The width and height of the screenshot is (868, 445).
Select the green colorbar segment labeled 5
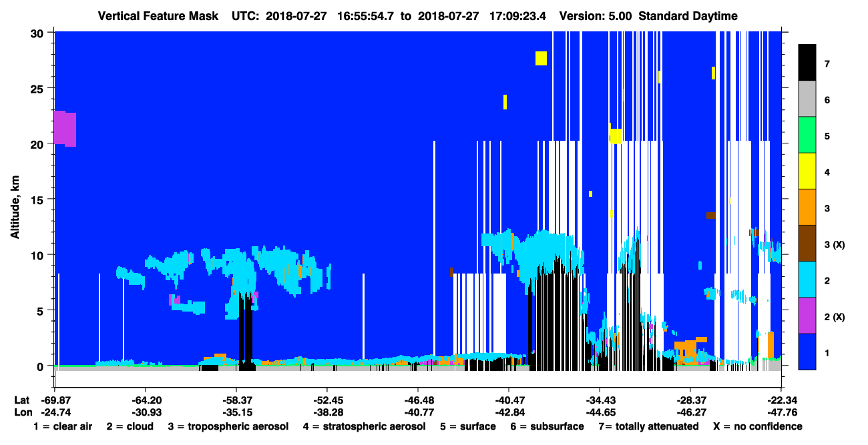coord(807,135)
